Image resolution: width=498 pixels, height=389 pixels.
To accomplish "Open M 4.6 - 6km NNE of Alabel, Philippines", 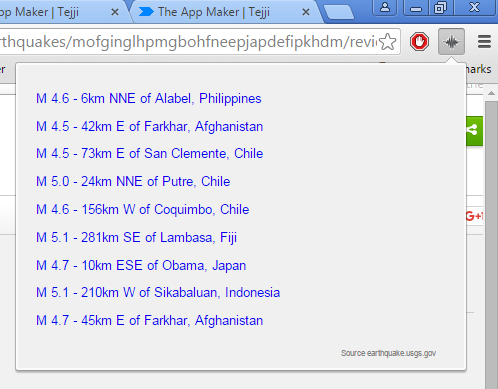I will [149, 99].
